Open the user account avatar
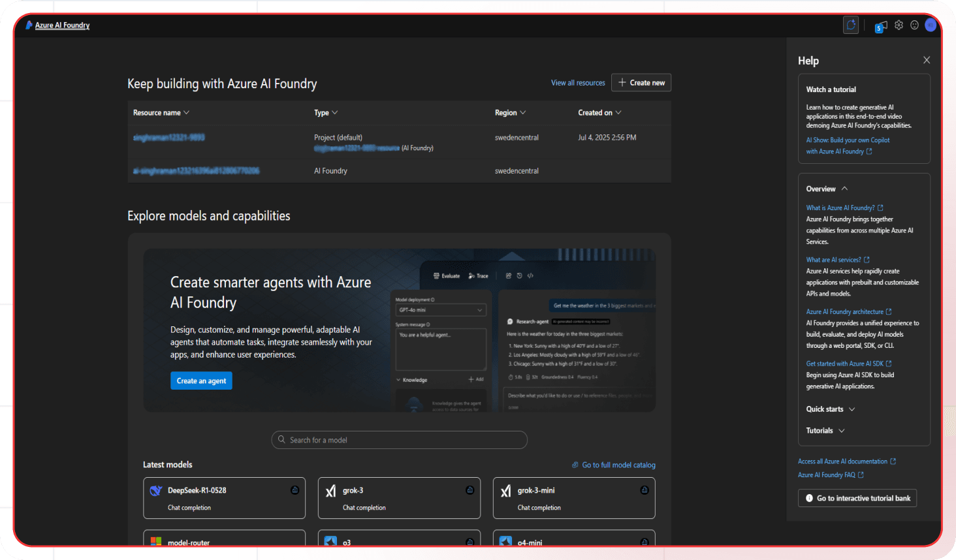Screen dimensions: 956x560 [x=931, y=25]
